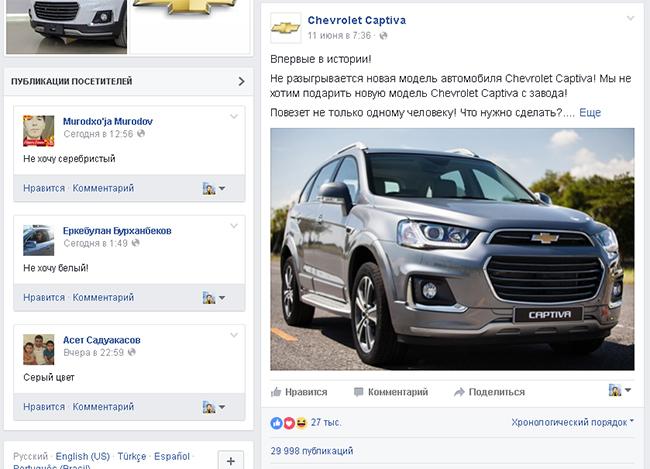650x469 pixels.
Task: Expand the Публикации посетителей section arrow
Action: (x=242, y=81)
